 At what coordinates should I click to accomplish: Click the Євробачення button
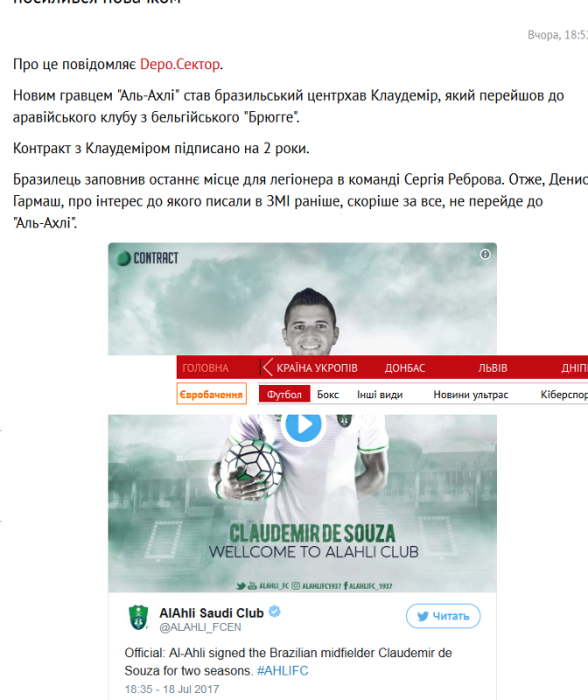pyautogui.click(x=211, y=395)
